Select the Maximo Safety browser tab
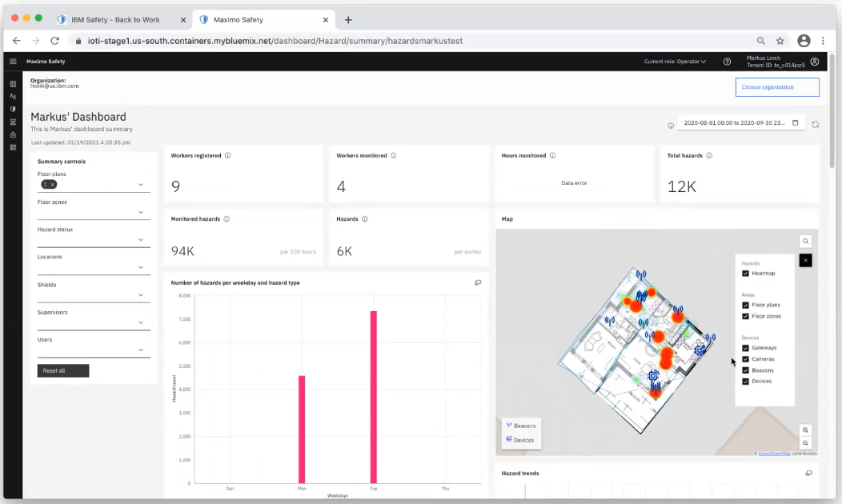 click(263, 20)
